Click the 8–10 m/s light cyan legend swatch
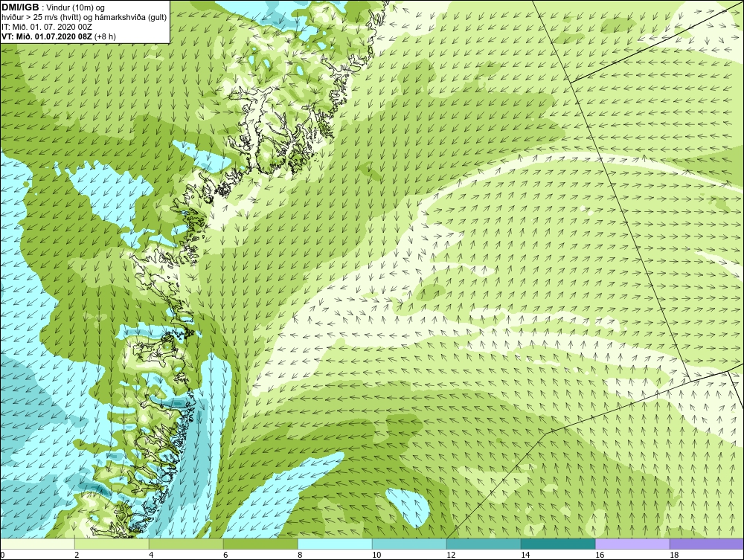The width and height of the screenshot is (744, 560). (335, 544)
